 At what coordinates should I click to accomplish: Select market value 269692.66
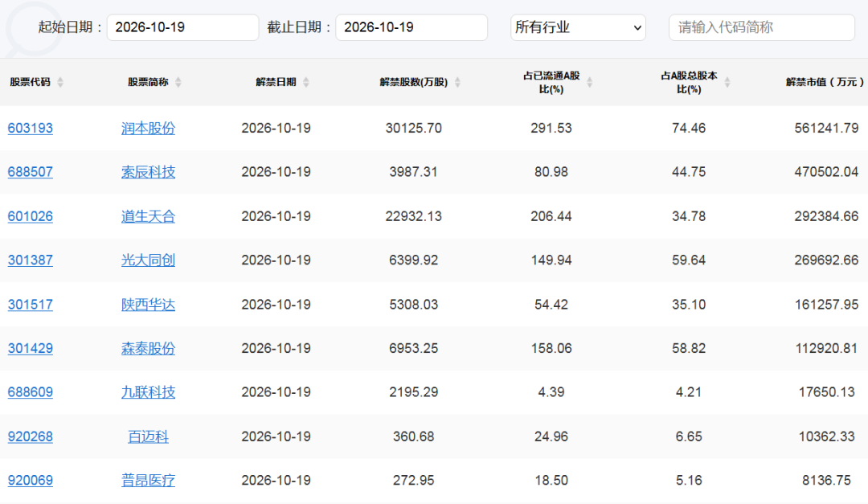[826, 260]
